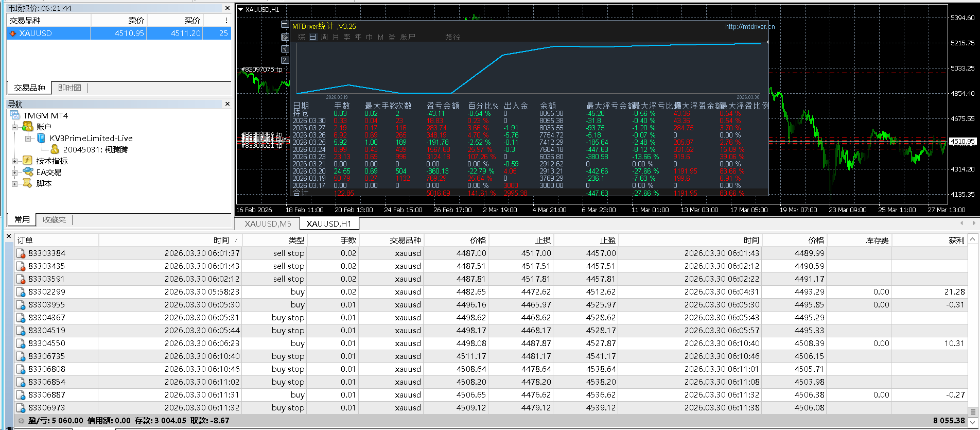The width and height of the screenshot is (980, 430).
Task: Open the 即时图 tick chart tab
Action: coord(69,88)
